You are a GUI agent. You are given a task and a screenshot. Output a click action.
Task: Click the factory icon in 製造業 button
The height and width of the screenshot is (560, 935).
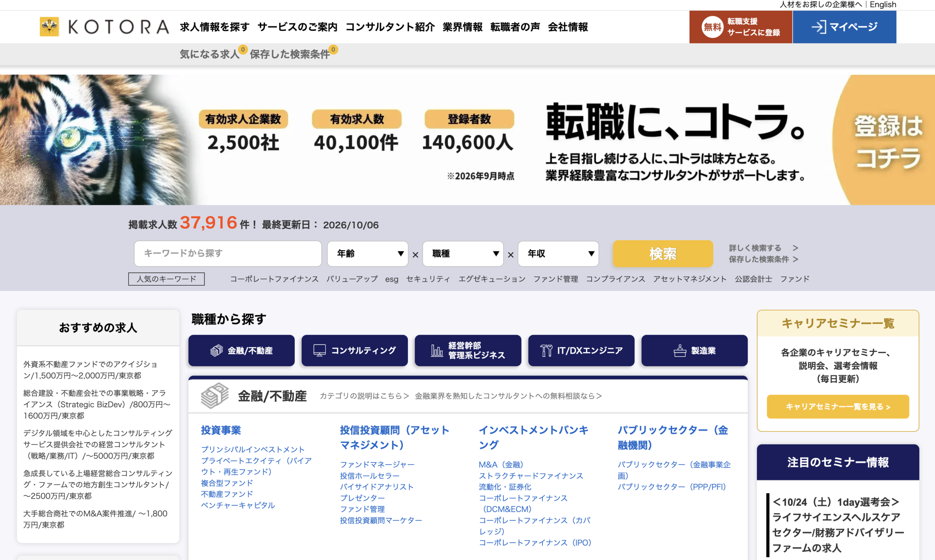[x=680, y=351]
